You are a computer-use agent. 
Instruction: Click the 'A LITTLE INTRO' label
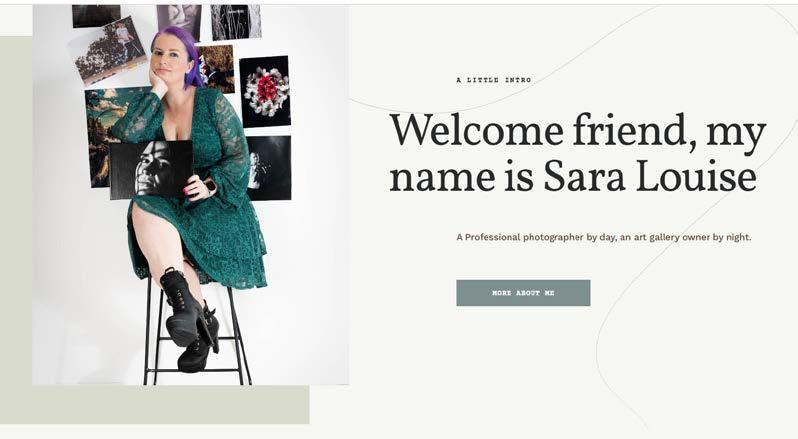pos(494,80)
